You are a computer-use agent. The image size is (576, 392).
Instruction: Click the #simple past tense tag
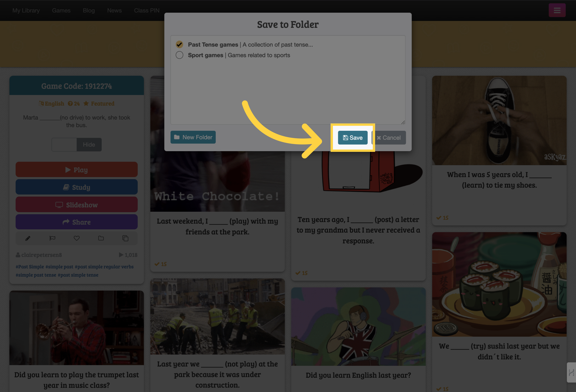tap(36, 275)
